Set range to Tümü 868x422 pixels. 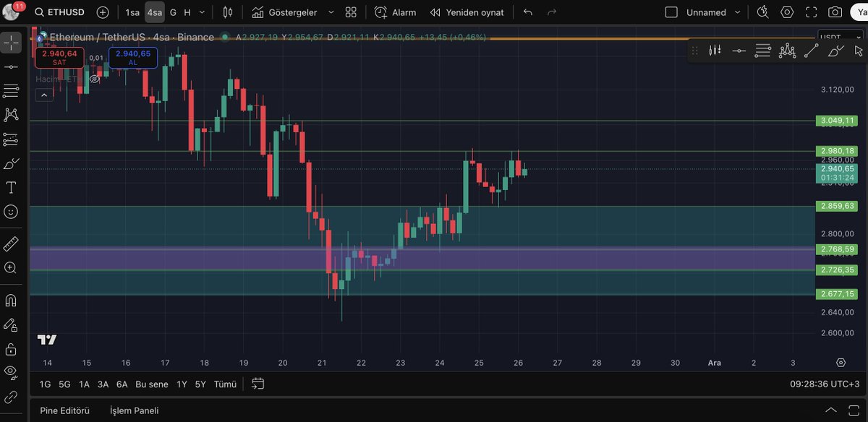pos(225,384)
